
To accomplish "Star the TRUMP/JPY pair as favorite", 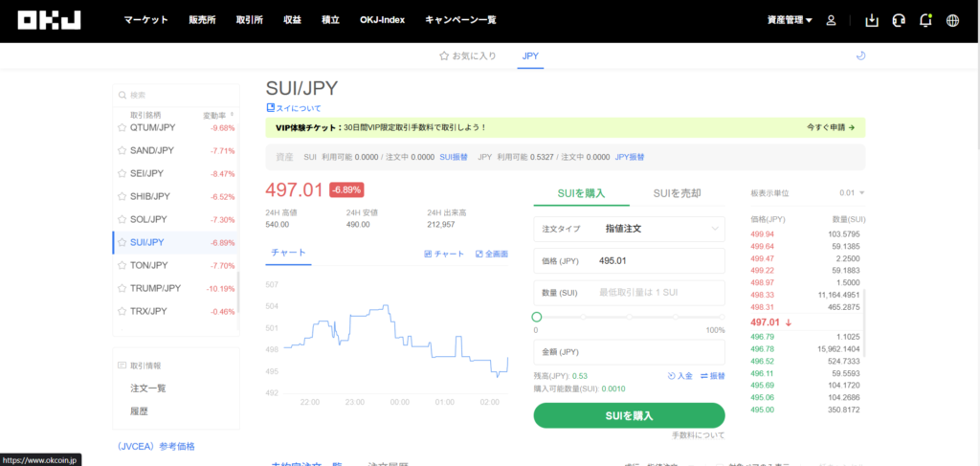I will [x=122, y=288].
